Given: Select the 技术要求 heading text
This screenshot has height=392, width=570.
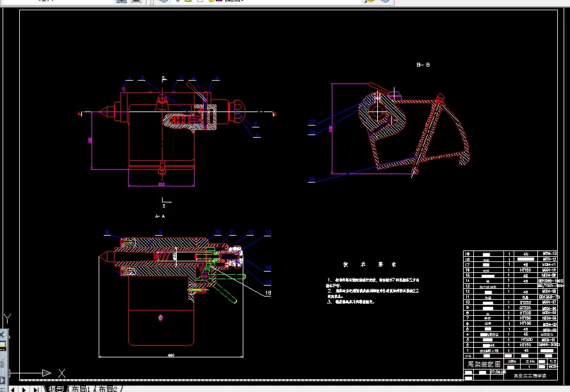Looking at the screenshot, I should click(370, 265).
